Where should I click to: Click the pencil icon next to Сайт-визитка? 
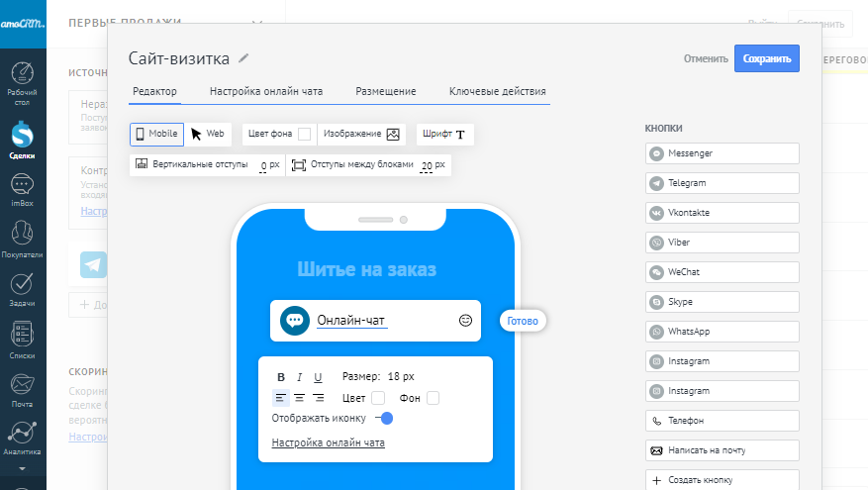(x=244, y=58)
